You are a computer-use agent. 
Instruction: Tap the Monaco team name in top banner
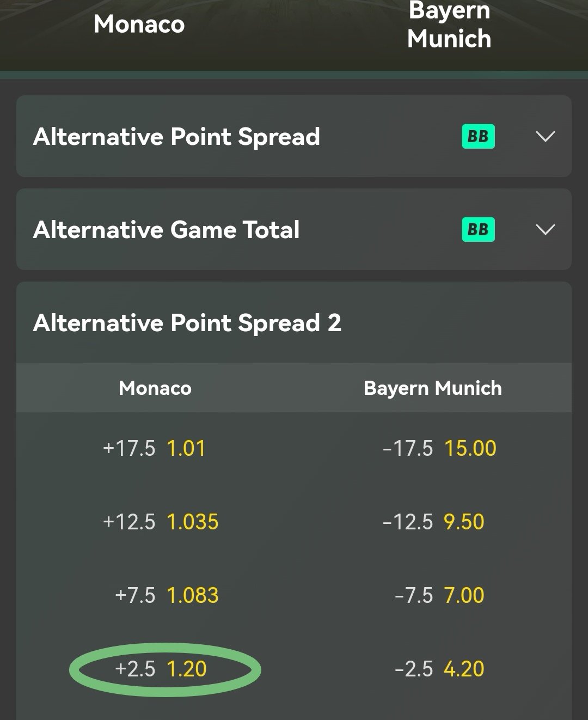pyautogui.click(x=139, y=24)
